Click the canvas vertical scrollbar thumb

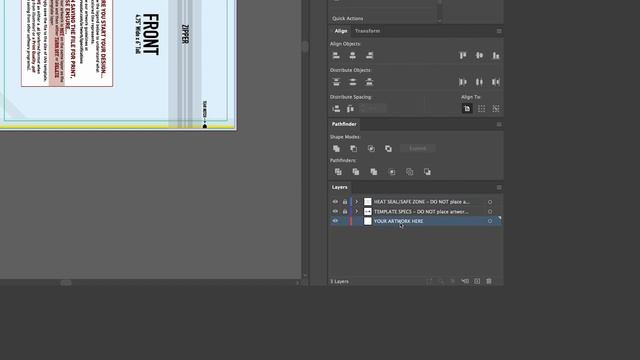[305, 46]
